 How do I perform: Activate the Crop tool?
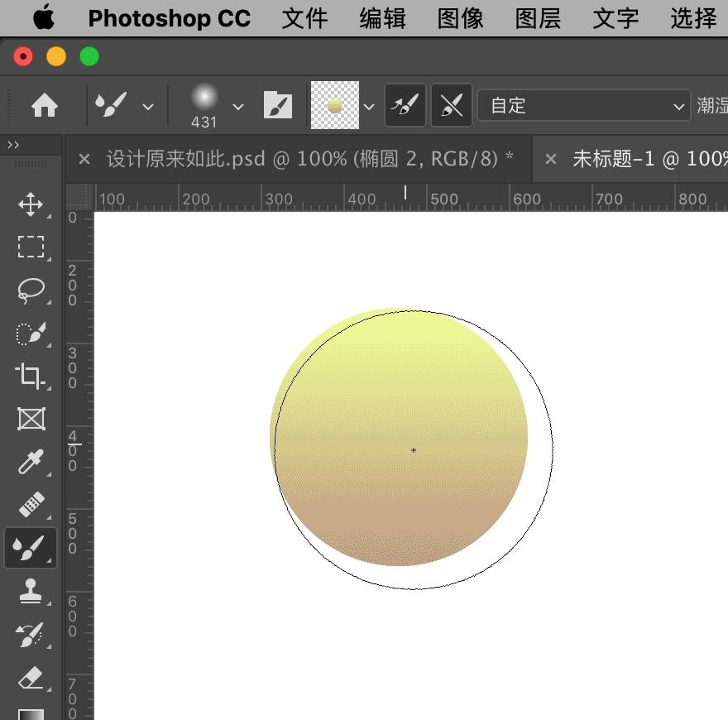pos(31,376)
